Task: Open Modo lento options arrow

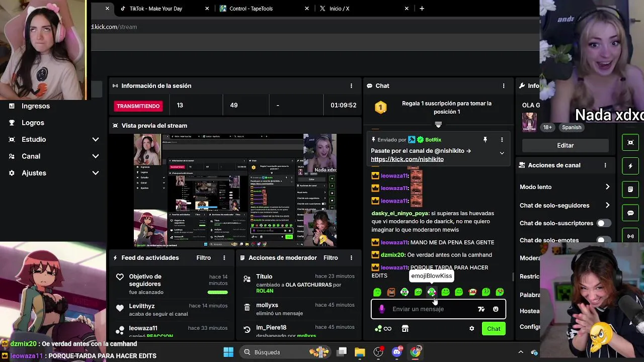Action: click(607, 187)
